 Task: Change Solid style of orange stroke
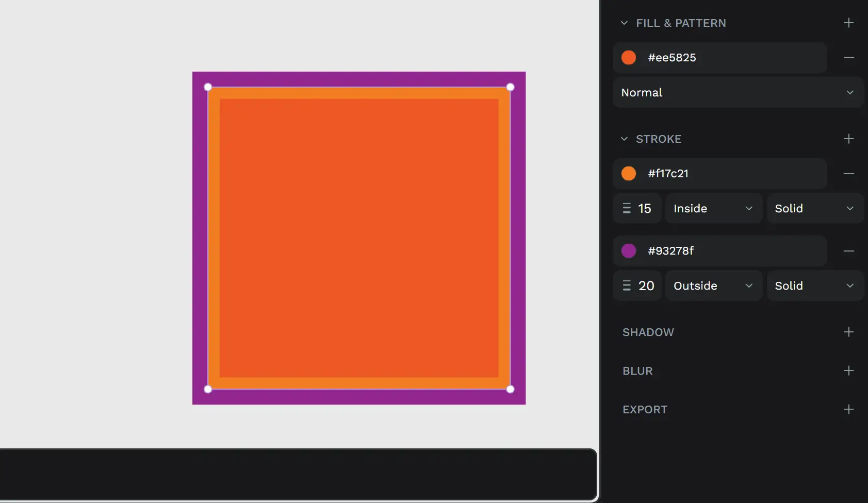tap(814, 208)
